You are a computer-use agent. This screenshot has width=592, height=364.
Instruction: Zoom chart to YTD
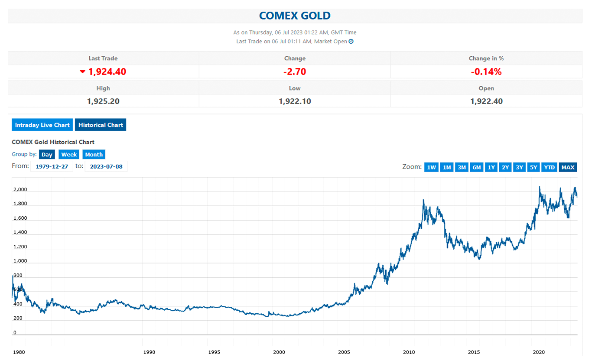click(x=549, y=167)
